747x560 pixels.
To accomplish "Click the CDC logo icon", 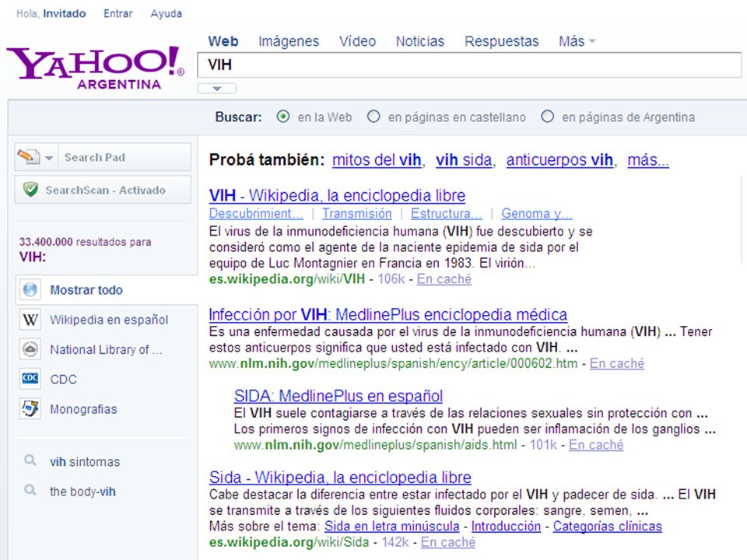I will click(30, 379).
